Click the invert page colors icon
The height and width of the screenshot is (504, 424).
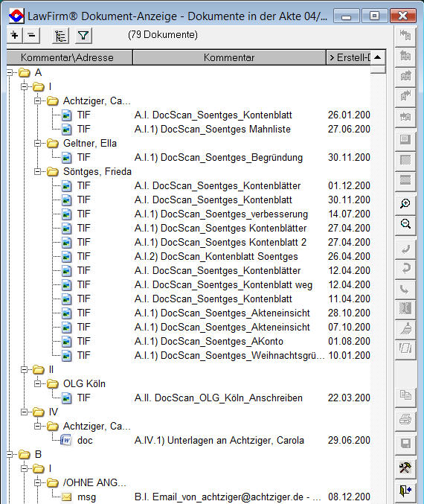click(x=405, y=308)
